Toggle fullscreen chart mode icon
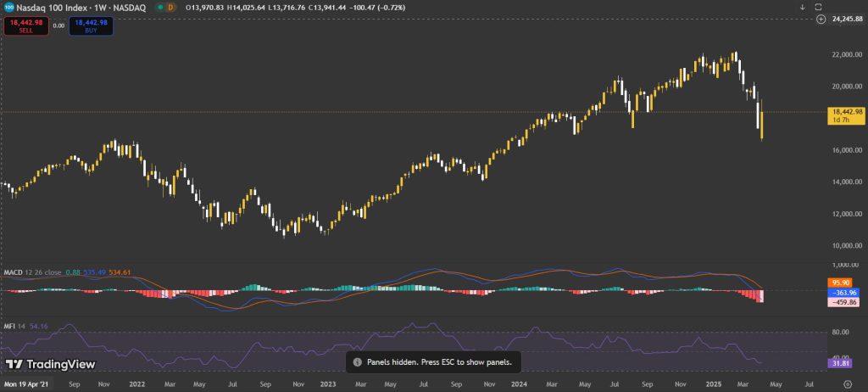The image size is (868, 392). (818, 7)
